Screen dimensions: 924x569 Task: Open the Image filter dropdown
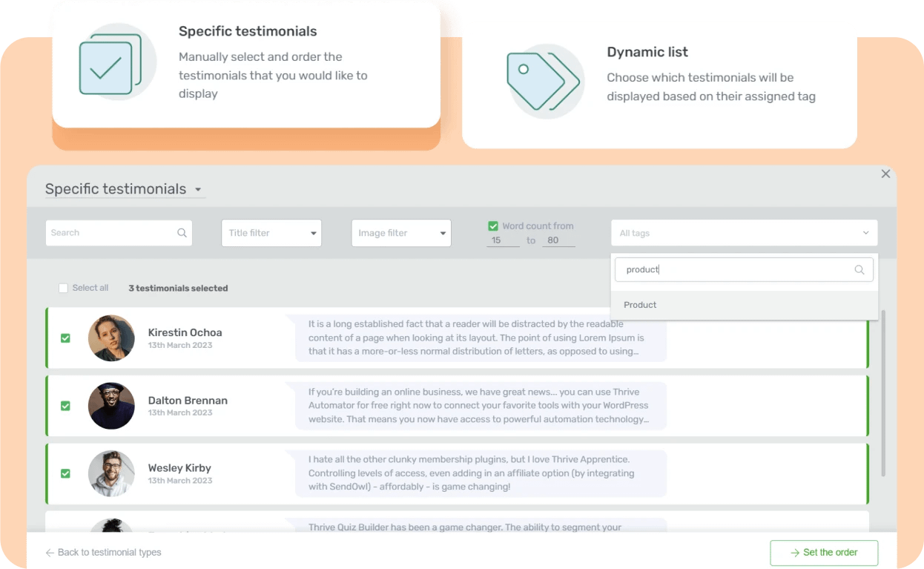click(x=400, y=232)
